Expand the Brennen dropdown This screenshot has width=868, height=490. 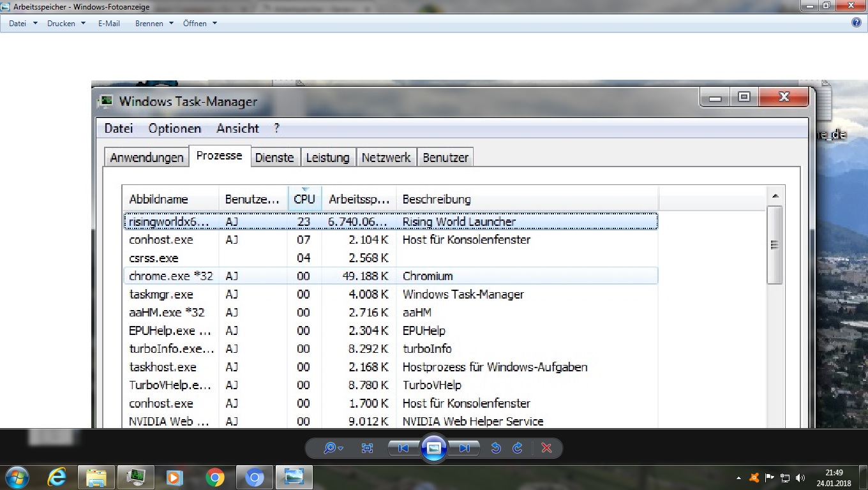coord(154,24)
